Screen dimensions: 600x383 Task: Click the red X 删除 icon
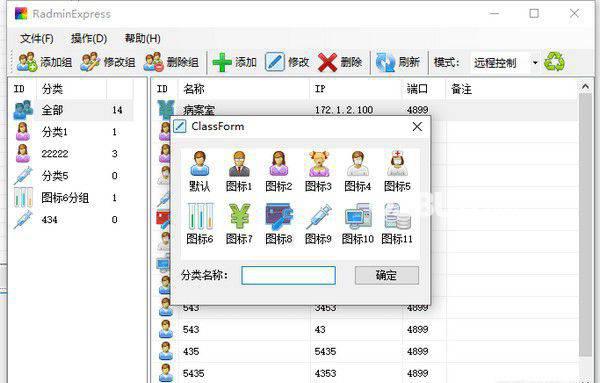click(x=327, y=62)
